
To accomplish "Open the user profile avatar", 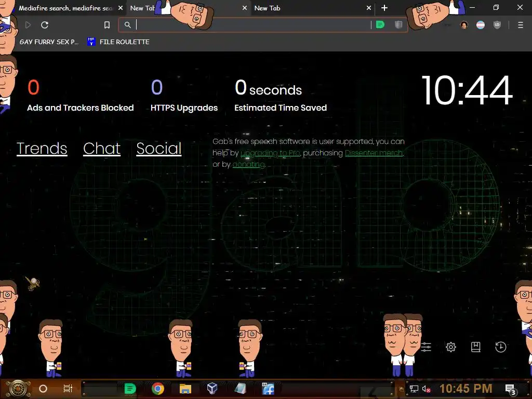I will click(464, 25).
